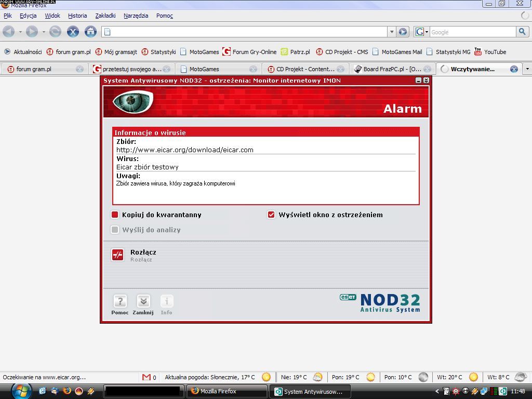
Task: Open the Historia menu
Action: click(x=77, y=16)
